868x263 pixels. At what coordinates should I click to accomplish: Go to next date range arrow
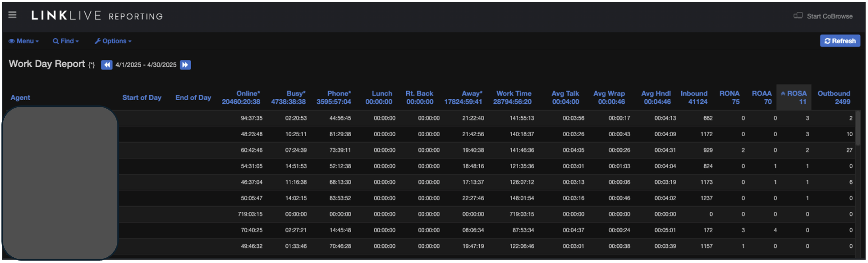185,65
